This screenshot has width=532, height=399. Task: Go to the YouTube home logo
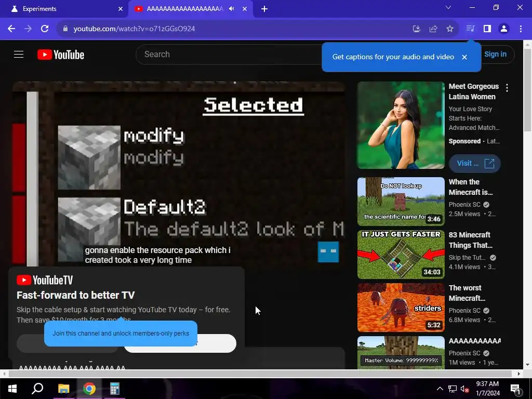click(61, 55)
